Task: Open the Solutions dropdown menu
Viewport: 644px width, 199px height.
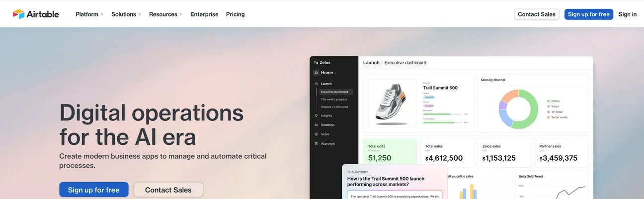Action: pyautogui.click(x=126, y=14)
